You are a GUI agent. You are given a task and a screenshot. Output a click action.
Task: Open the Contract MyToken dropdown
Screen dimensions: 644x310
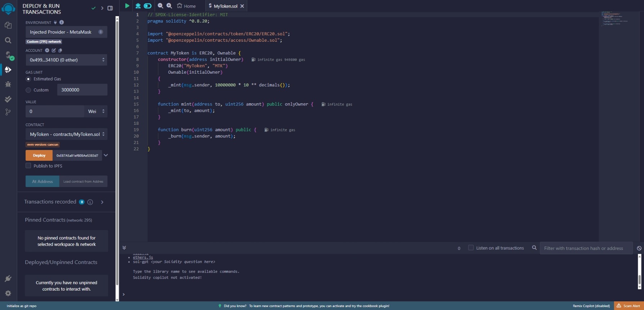click(66, 134)
